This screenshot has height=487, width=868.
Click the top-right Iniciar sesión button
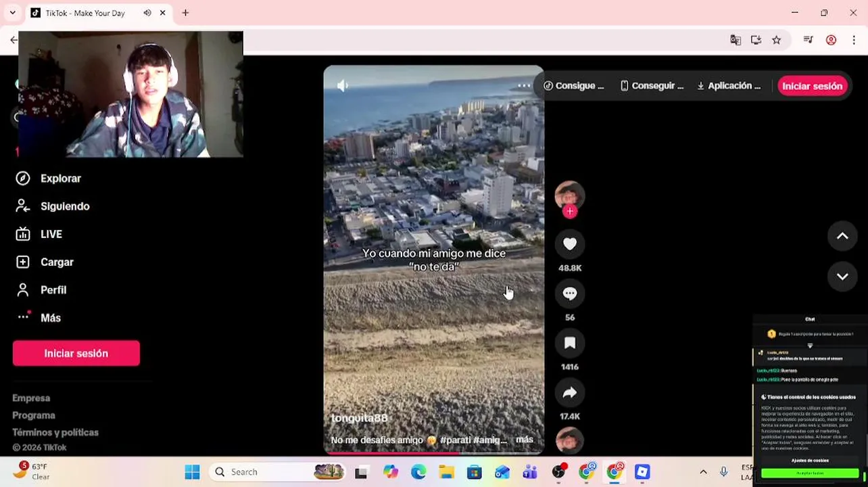(812, 86)
